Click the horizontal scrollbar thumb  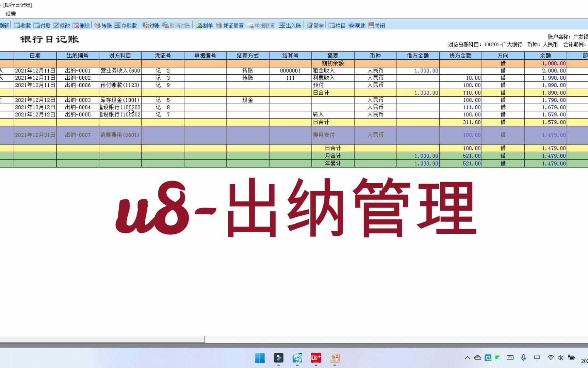click(102, 339)
